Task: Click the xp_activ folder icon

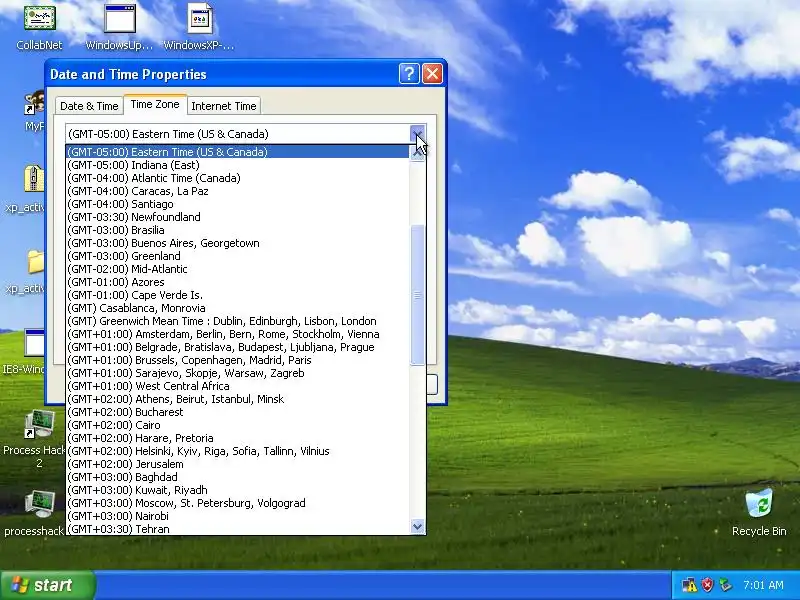Action: pyautogui.click(x=35, y=261)
